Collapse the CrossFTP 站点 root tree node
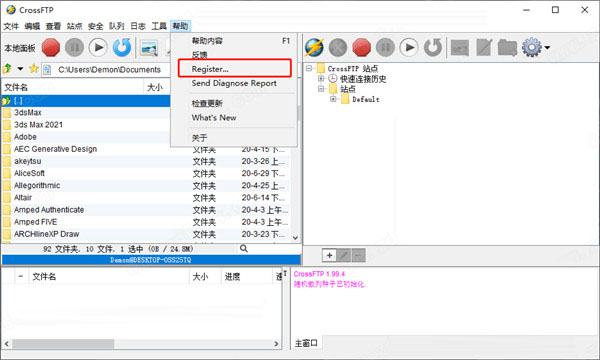Image resolution: width=600 pixels, height=360 pixels. tap(309, 68)
